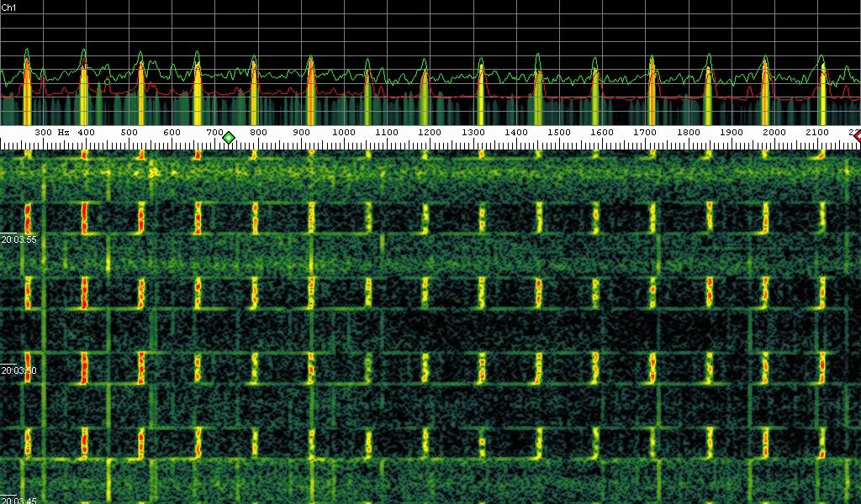The height and width of the screenshot is (504, 861).
Task: Select the 1800 frequency ruler label
Action: [x=689, y=132]
